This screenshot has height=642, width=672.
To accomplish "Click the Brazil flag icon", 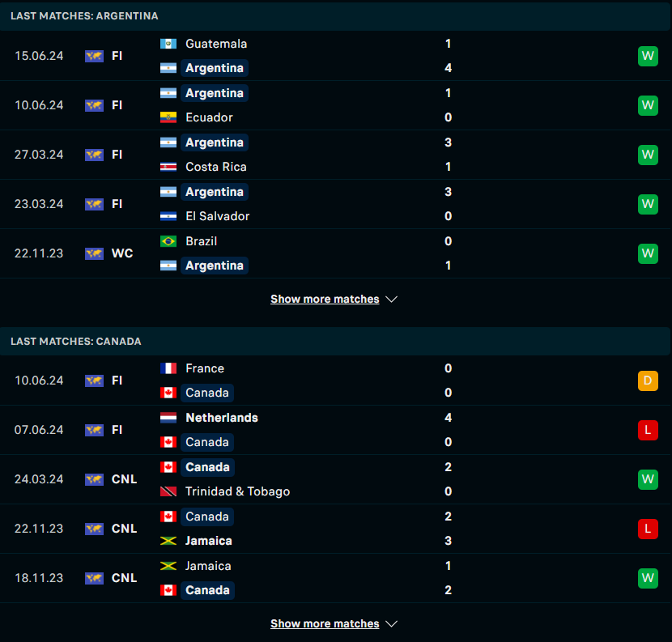I will coord(168,241).
